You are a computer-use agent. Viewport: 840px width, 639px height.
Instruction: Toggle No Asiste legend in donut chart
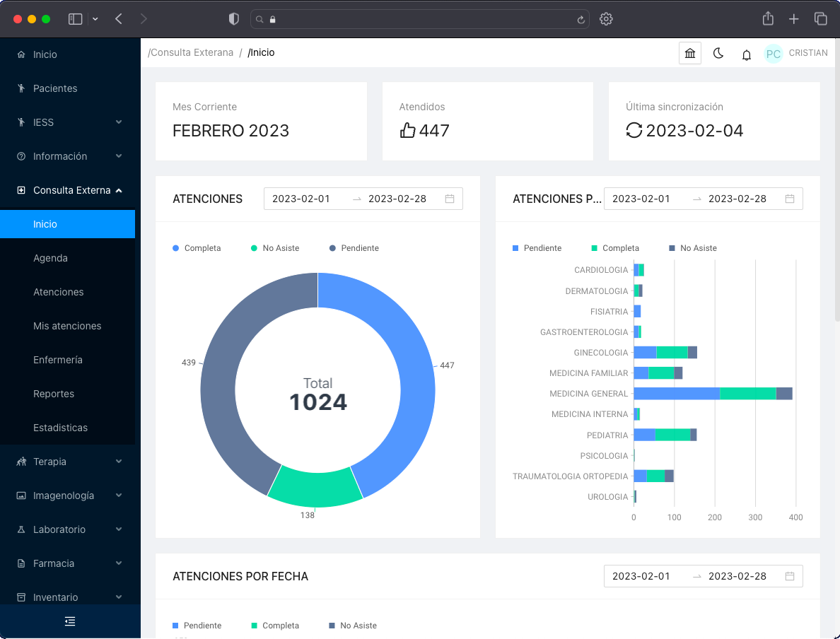tap(276, 248)
